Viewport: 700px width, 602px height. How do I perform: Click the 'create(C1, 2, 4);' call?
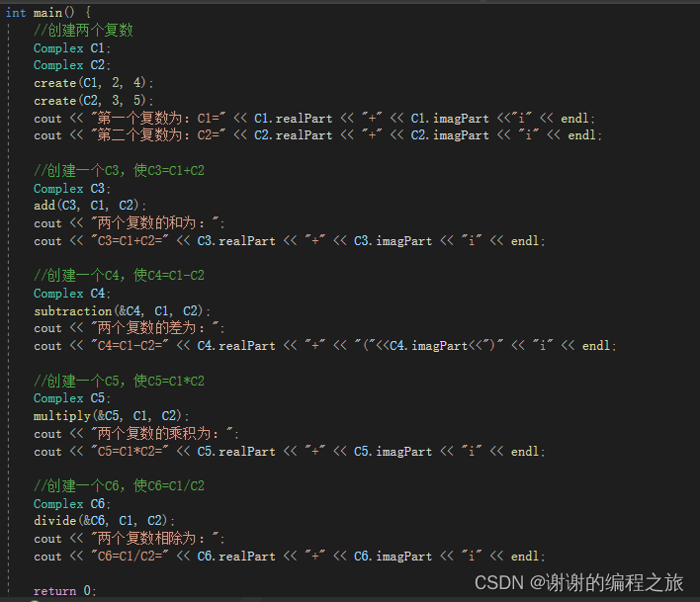[93, 83]
